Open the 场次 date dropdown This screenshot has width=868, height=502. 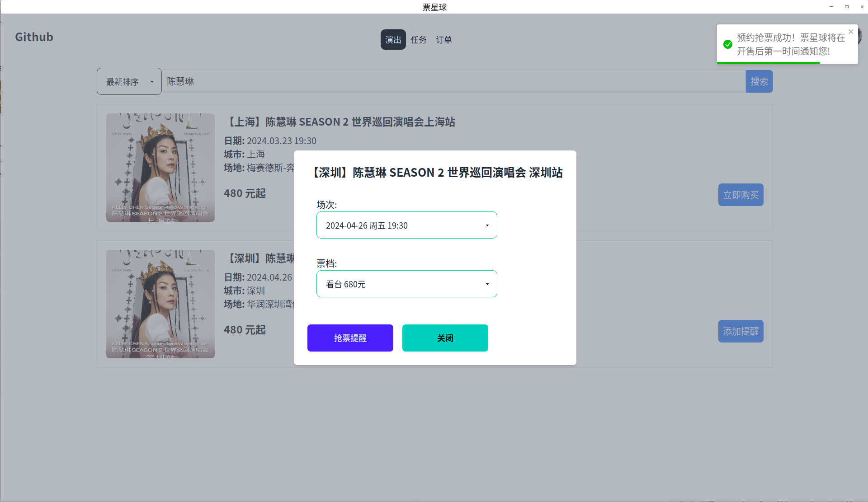point(406,225)
